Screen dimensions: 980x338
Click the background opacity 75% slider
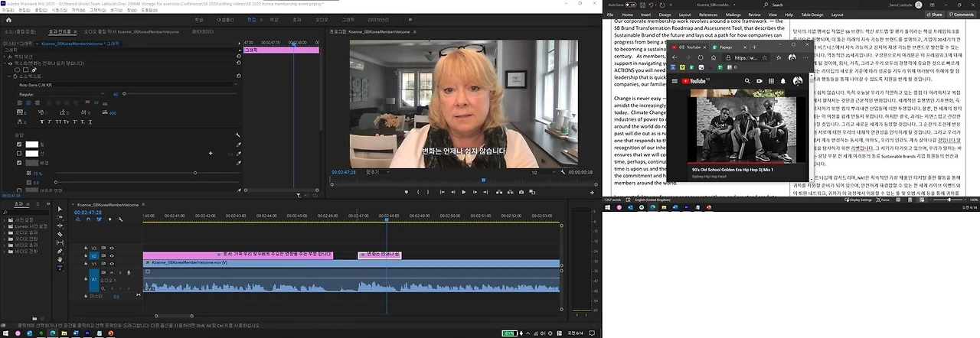(x=195, y=173)
